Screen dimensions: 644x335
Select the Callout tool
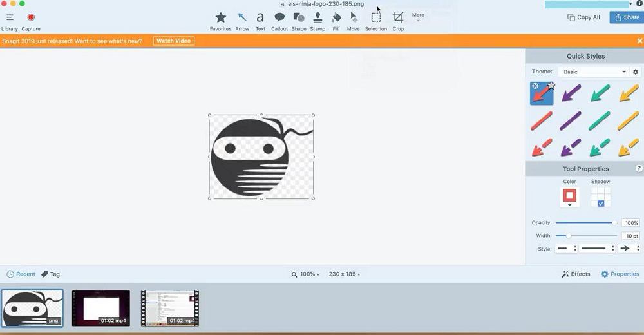pyautogui.click(x=279, y=22)
